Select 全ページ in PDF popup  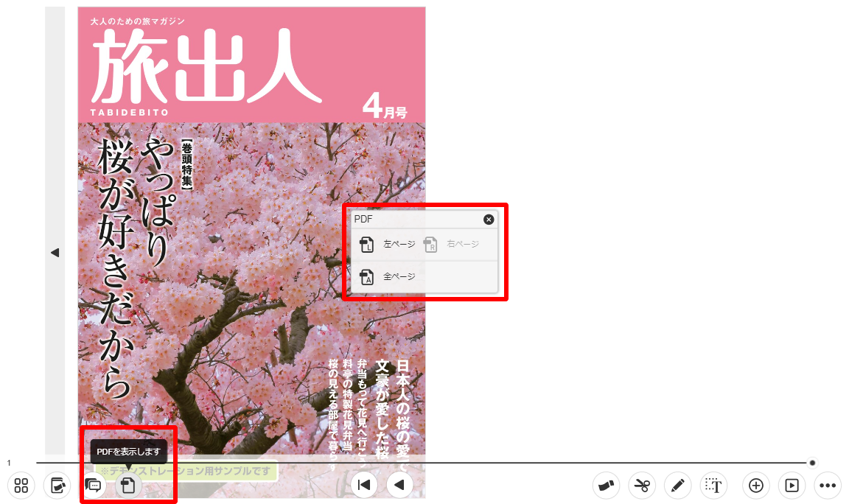[x=388, y=277]
